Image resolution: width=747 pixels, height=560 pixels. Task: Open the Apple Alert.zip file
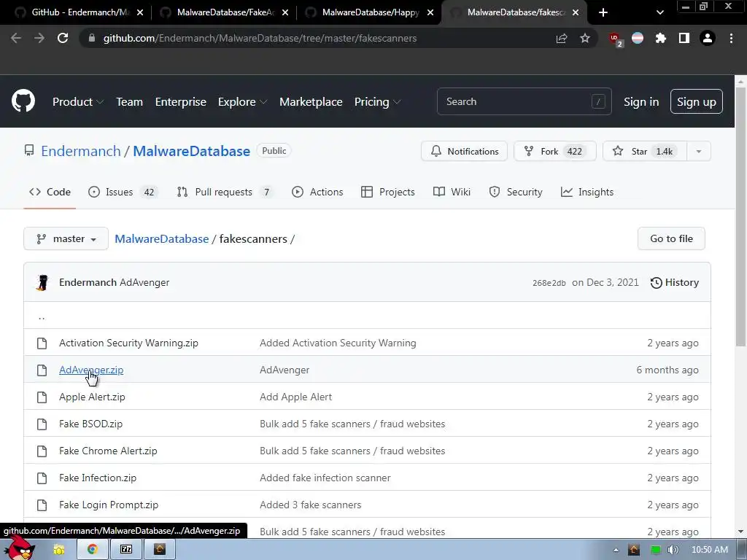[92, 397]
